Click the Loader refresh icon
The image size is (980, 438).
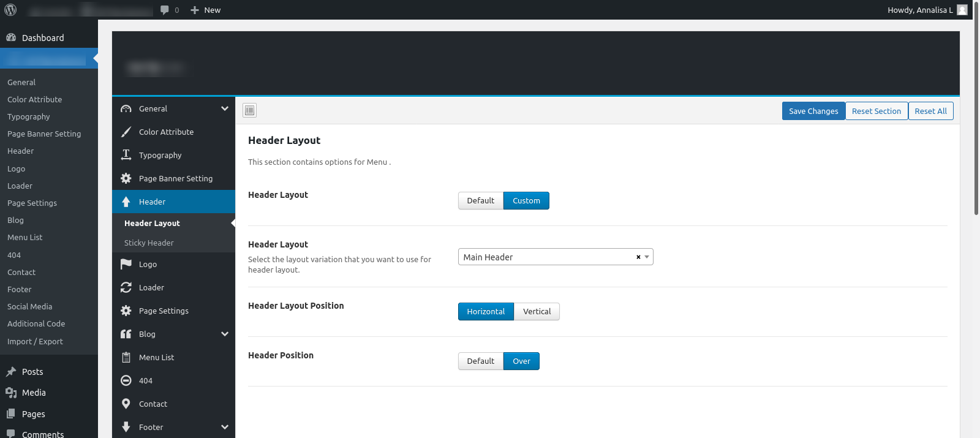(126, 287)
